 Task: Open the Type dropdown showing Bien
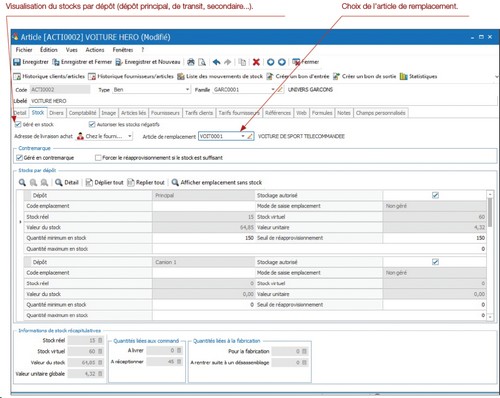(187, 90)
